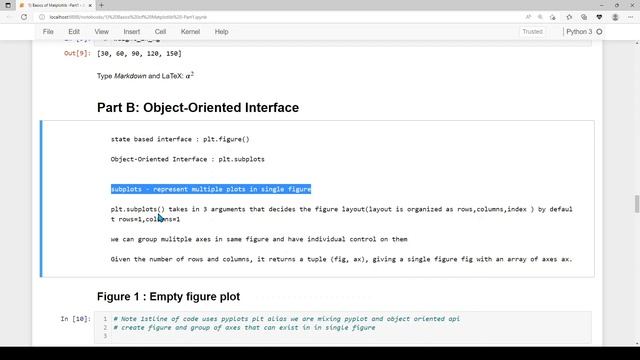Open the Help menu
The height and width of the screenshot is (360, 640).
tap(222, 32)
